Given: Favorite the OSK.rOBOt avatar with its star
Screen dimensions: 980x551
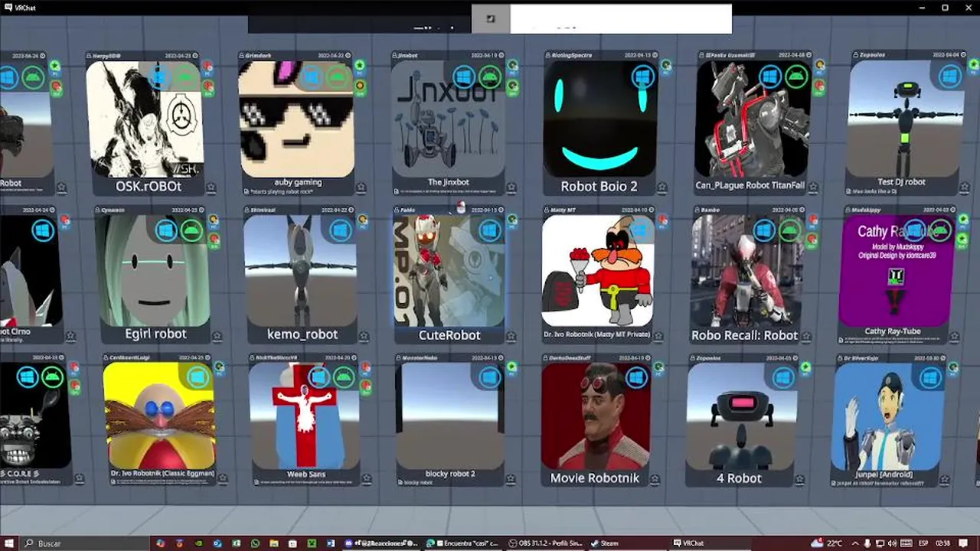Looking at the screenshot, I should (x=211, y=187).
